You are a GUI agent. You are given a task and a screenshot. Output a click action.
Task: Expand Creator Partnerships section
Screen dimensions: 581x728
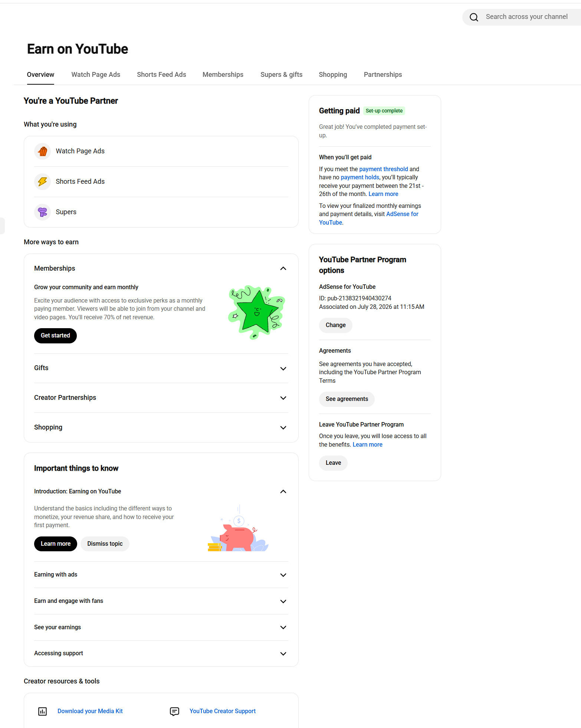283,398
